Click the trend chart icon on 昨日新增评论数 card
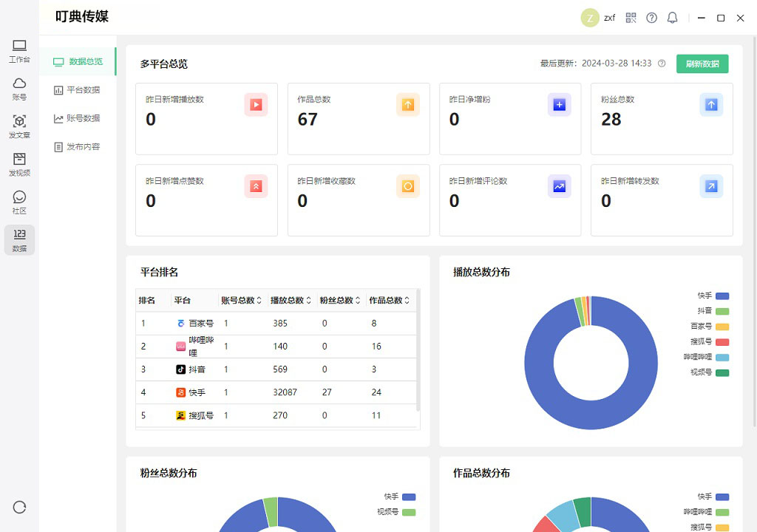757x532 pixels. point(560,186)
